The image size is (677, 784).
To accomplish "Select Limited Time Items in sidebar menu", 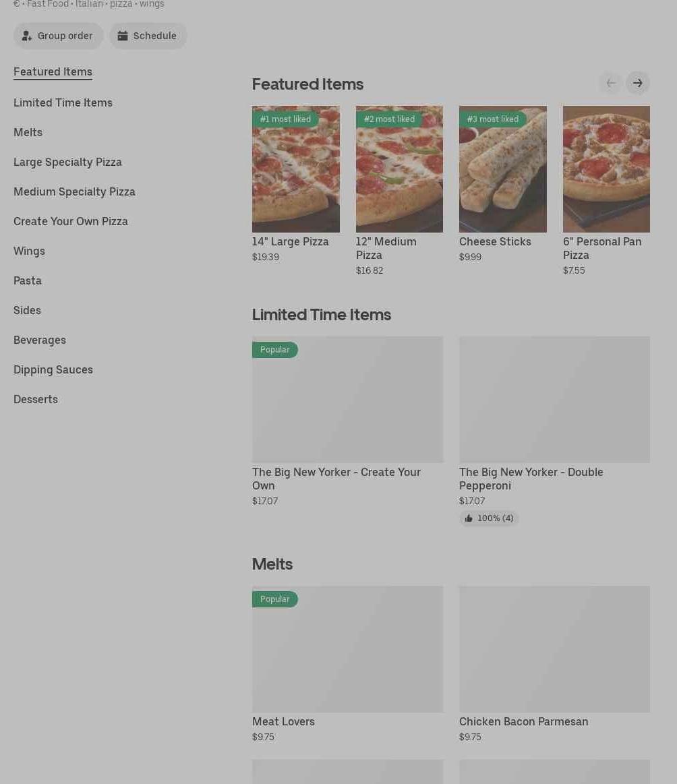I will 63,102.
